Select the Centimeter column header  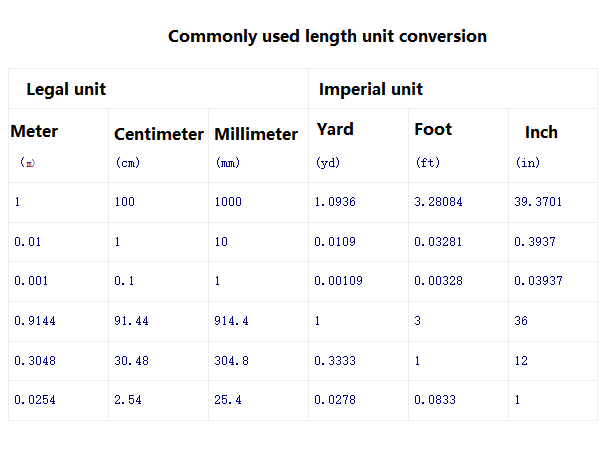point(159,134)
